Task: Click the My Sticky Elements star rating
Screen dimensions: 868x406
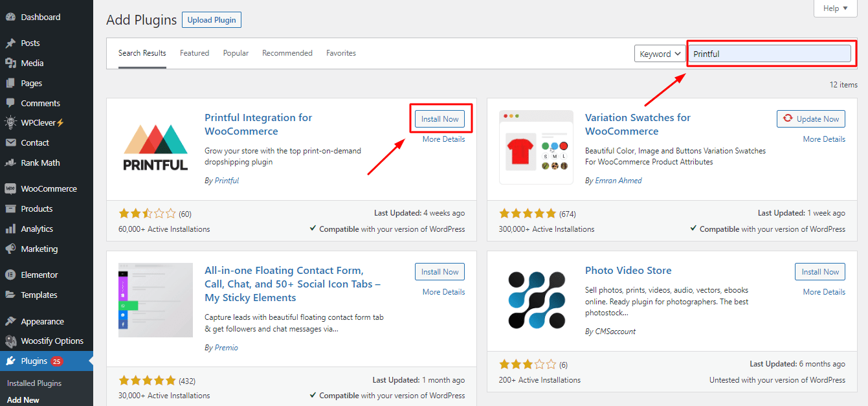Action: 147,380
